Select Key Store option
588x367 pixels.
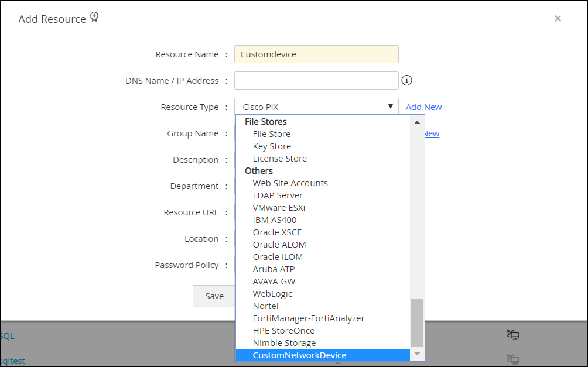pyautogui.click(x=272, y=146)
